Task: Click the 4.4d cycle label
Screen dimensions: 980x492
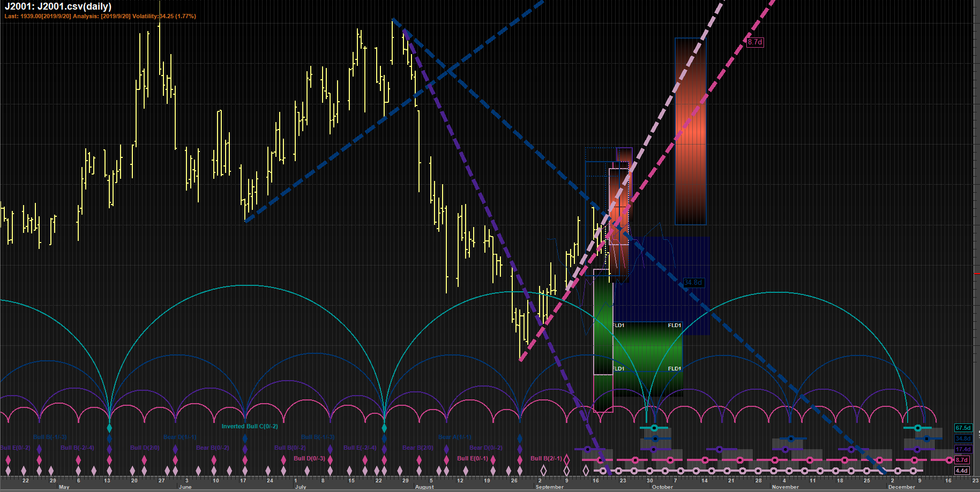Action: tap(962, 471)
